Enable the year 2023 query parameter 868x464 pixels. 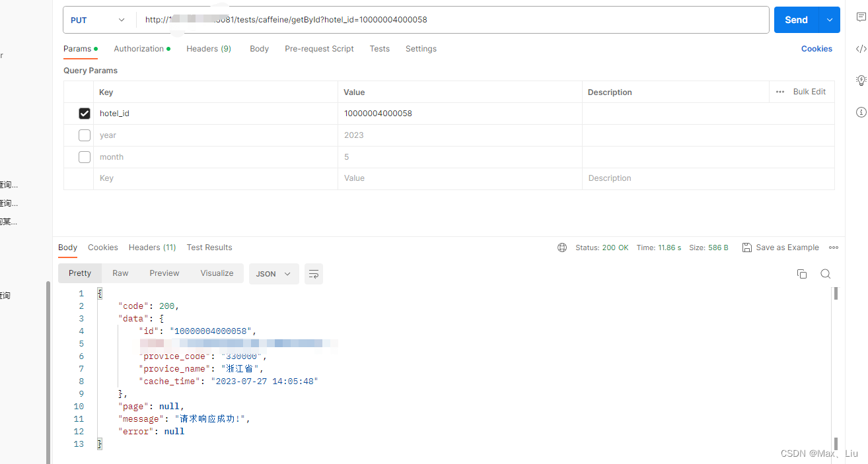click(84, 135)
